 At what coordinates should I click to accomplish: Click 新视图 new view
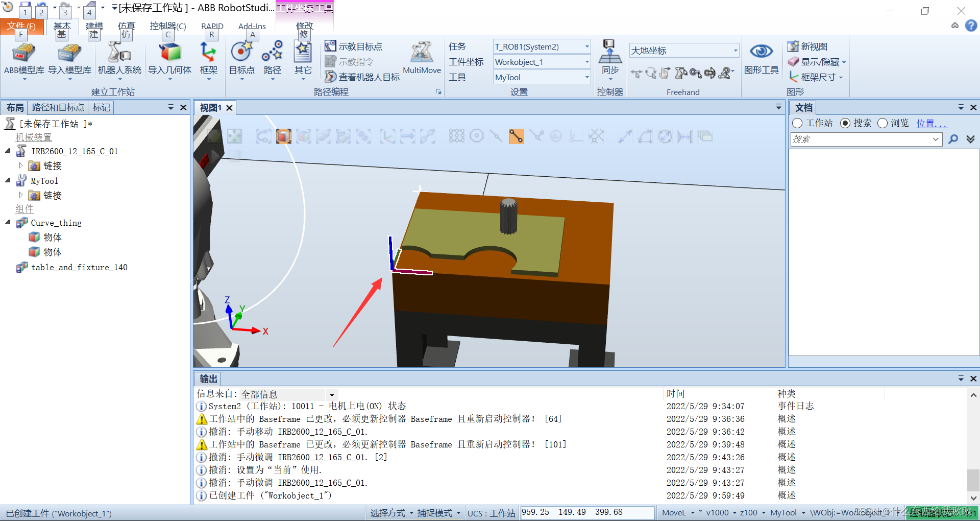click(807, 46)
